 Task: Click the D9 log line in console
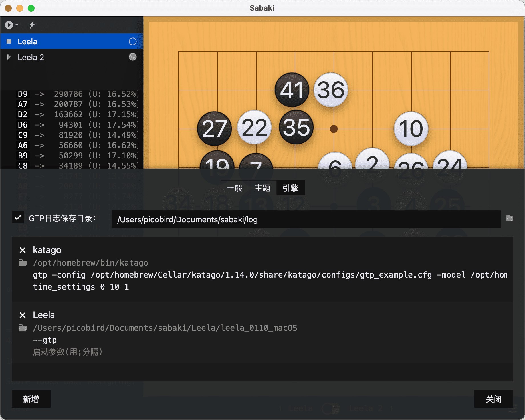tap(78, 94)
